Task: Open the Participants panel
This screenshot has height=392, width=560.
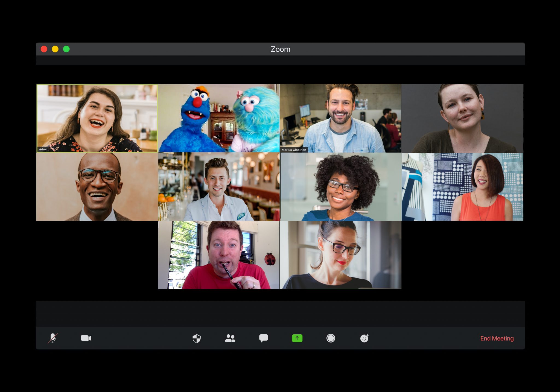Action: coord(230,338)
